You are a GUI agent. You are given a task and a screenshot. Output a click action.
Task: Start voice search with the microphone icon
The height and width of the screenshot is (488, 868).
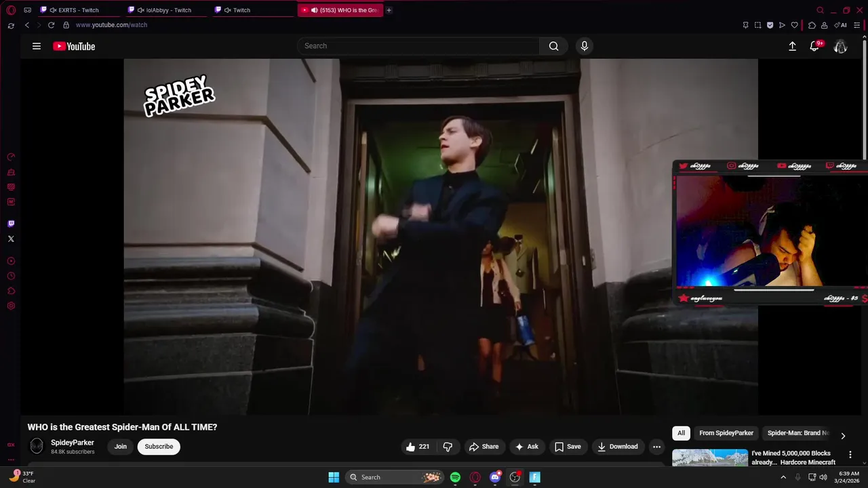click(x=585, y=46)
